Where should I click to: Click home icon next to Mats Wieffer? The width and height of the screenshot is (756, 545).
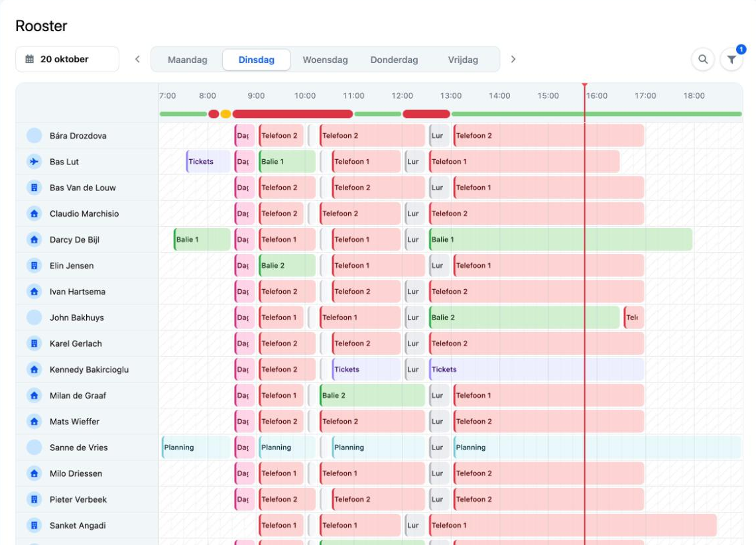34,422
